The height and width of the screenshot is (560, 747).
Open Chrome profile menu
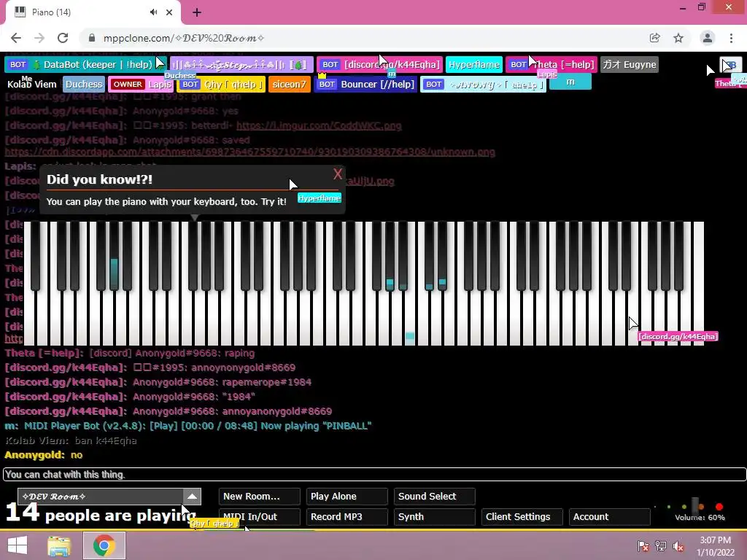point(708,38)
